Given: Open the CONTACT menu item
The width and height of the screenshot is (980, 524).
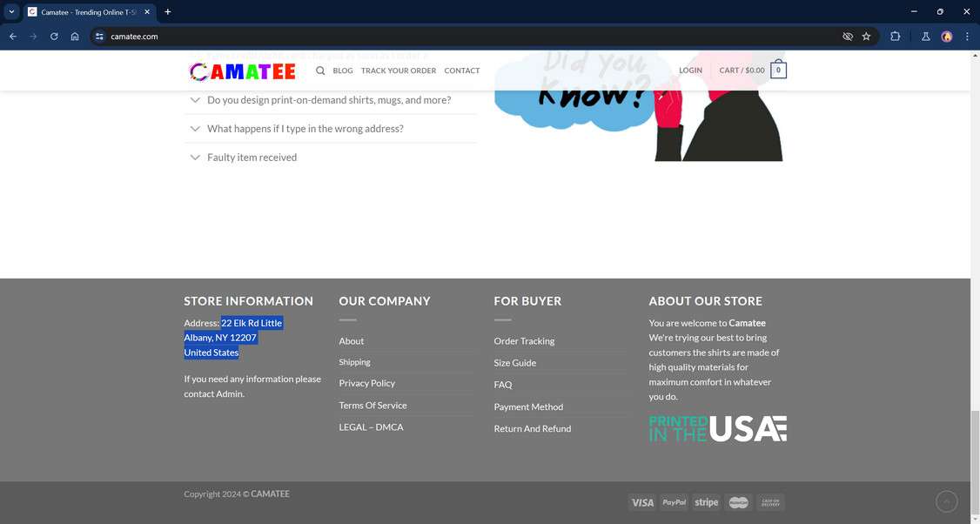Looking at the screenshot, I should [x=462, y=71].
